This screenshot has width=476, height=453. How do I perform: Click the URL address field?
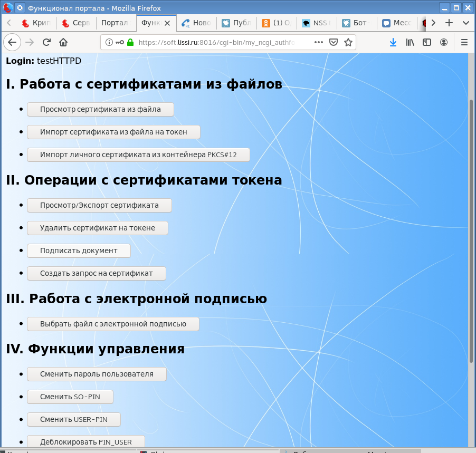[222, 43]
